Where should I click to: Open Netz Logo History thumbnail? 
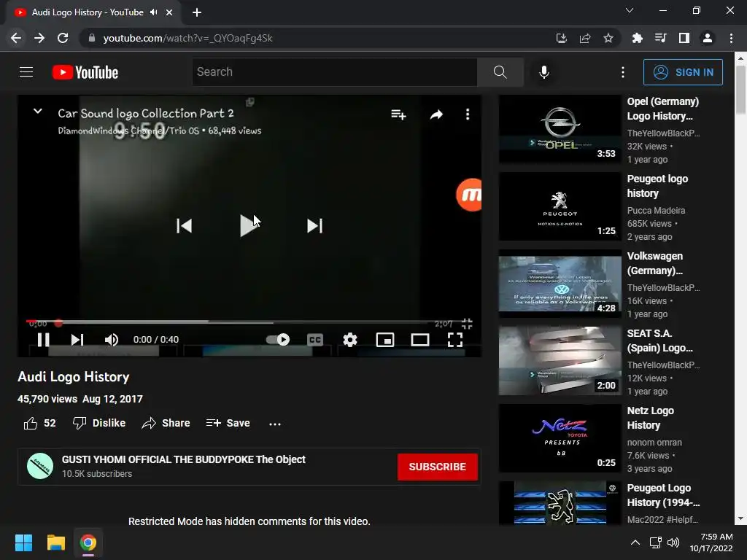click(560, 438)
